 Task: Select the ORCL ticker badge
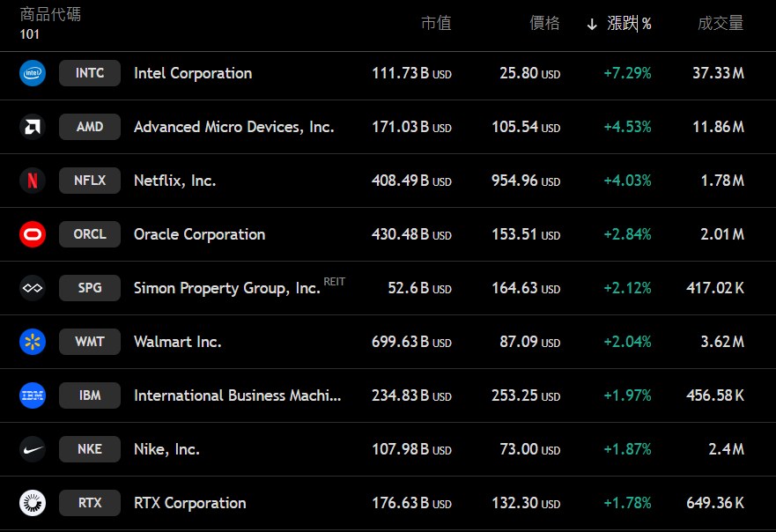[90, 234]
